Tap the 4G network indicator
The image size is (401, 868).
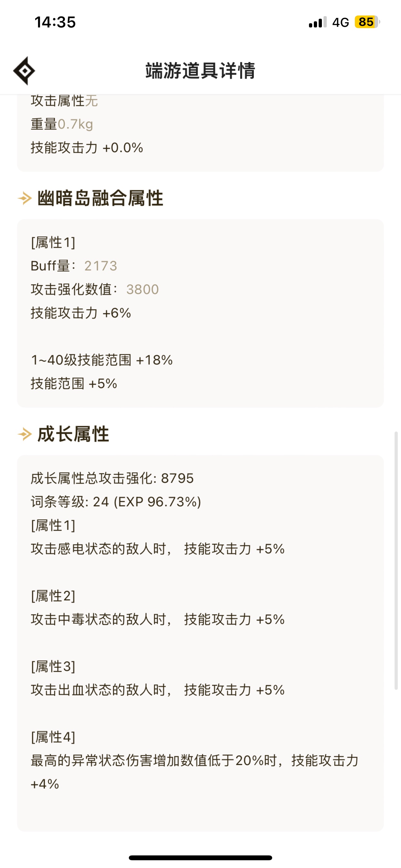pos(340,23)
